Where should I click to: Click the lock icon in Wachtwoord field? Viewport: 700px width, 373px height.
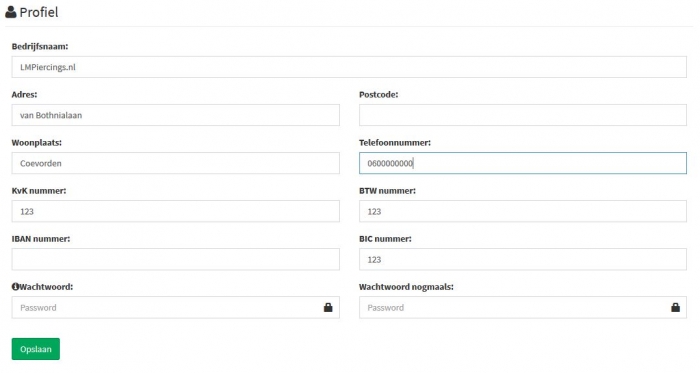coord(328,307)
